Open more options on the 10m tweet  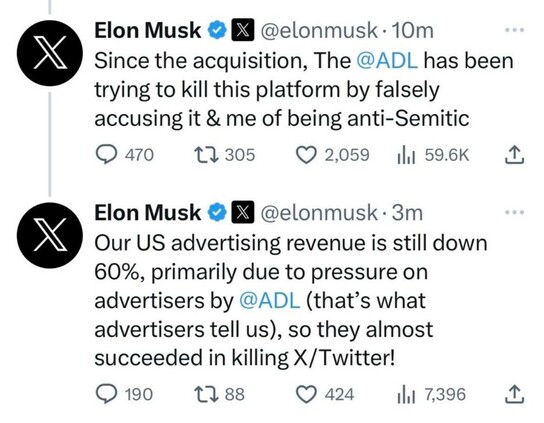point(515,30)
